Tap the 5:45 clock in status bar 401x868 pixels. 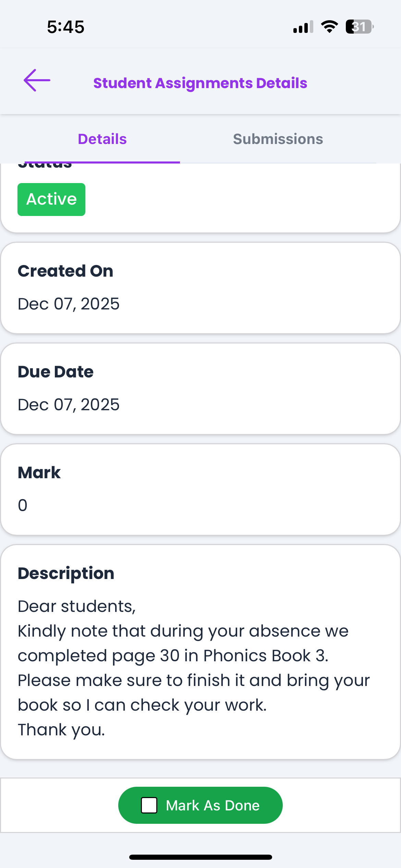click(66, 27)
